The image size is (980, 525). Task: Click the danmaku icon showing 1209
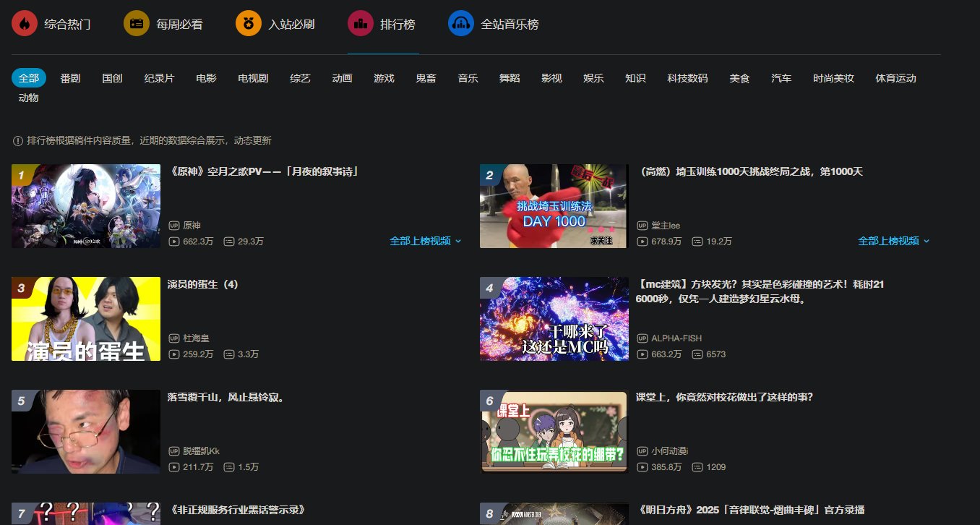(697, 467)
